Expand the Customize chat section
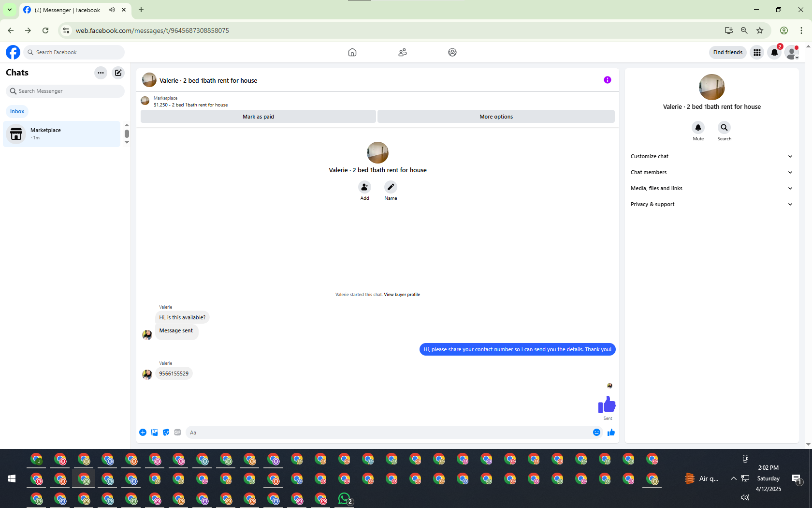 pos(712,156)
